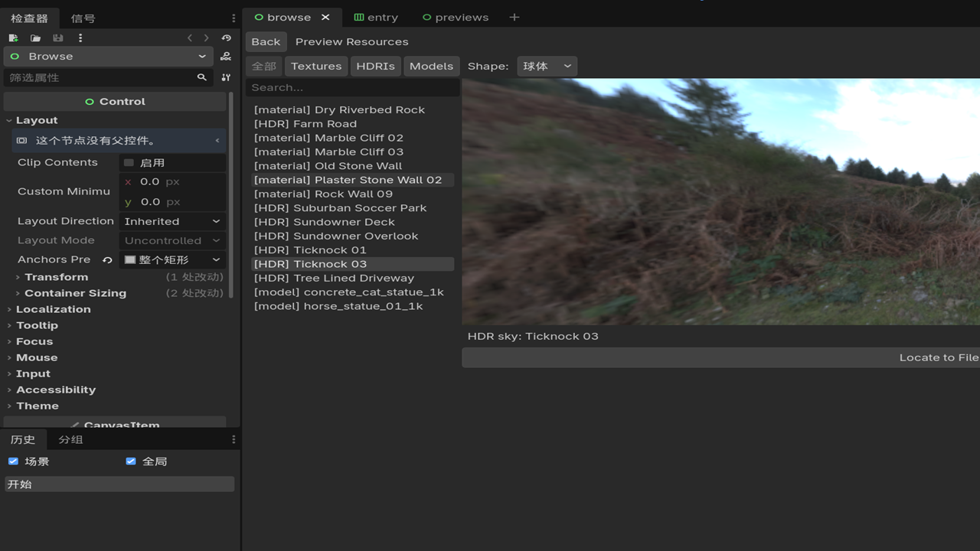Open the Anchors Preset dropdown

point(172,260)
